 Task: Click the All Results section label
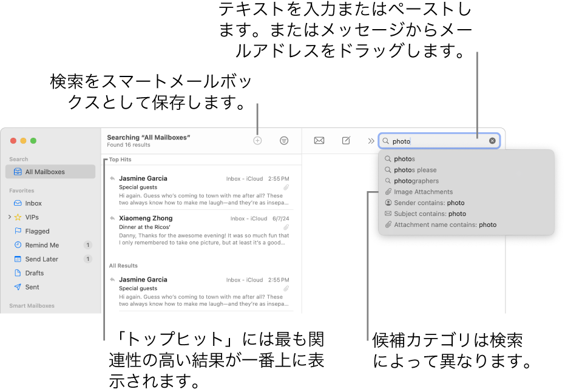click(123, 266)
